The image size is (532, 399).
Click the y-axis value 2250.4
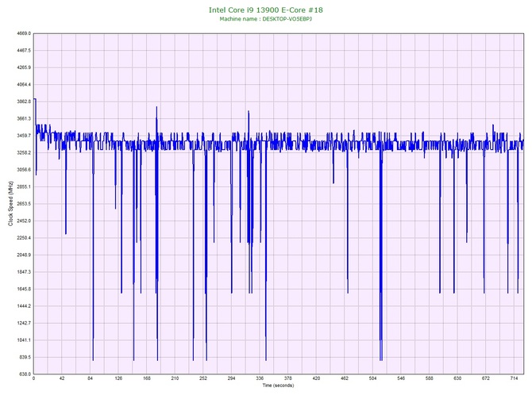click(x=24, y=238)
